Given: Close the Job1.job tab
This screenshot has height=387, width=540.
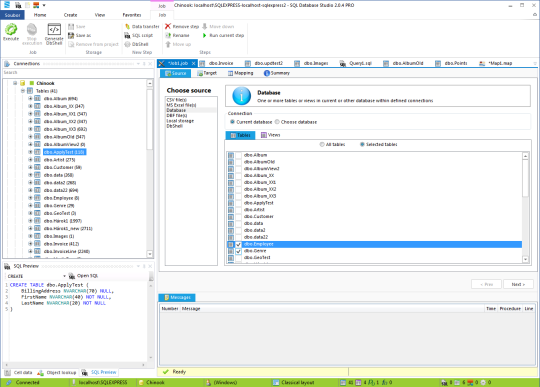Looking at the screenshot, I should [194, 63].
